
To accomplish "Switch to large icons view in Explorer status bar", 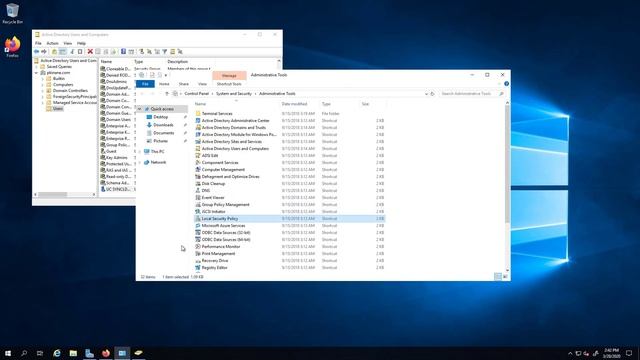I will 505,277.
